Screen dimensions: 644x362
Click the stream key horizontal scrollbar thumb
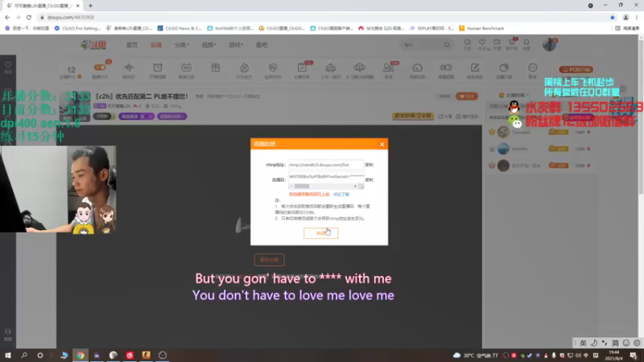click(x=302, y=187)
